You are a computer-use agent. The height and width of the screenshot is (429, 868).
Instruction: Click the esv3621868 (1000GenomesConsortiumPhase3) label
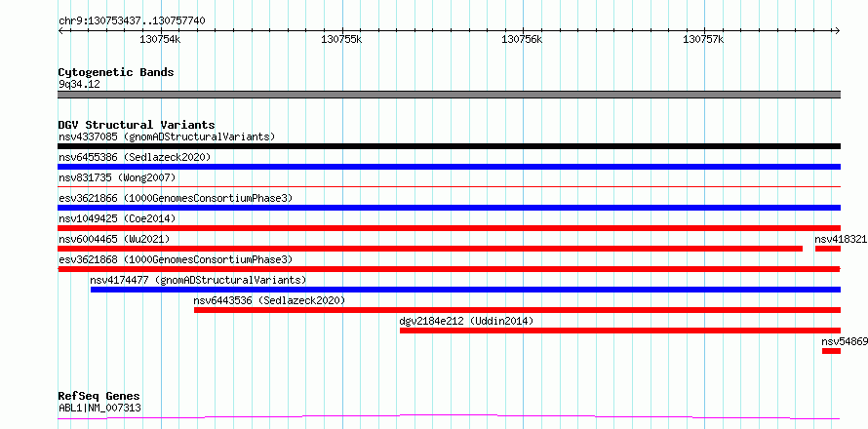(x=175, y=259)
